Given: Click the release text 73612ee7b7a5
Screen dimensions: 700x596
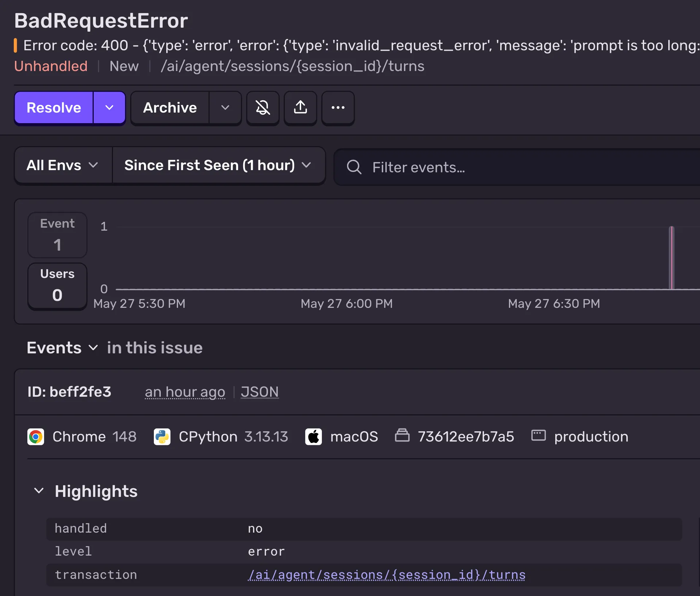Looking at the screenshot, I should click(466, 437).
